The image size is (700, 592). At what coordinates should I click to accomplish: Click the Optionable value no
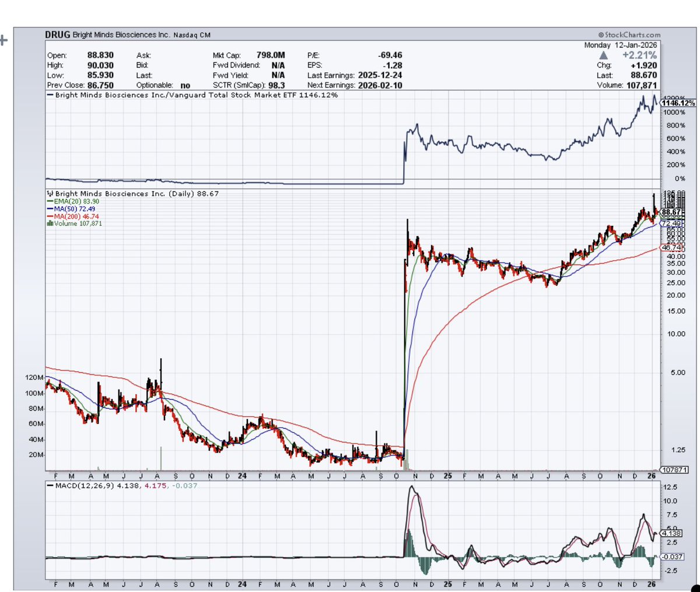point(185,85)
